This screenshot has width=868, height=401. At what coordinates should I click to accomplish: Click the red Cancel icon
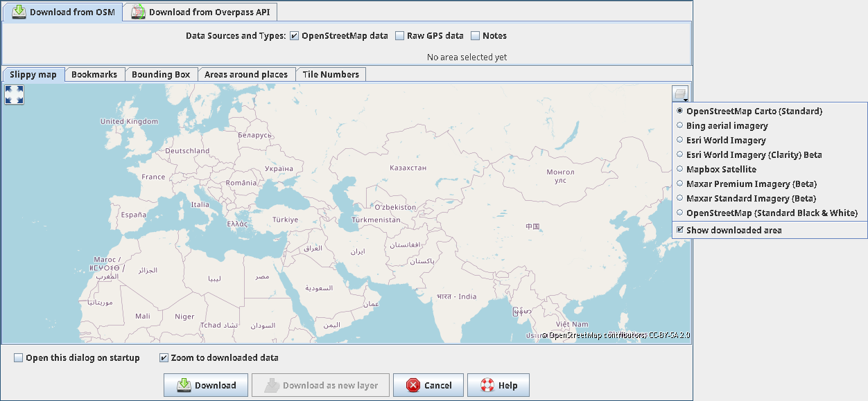point(413,385)
